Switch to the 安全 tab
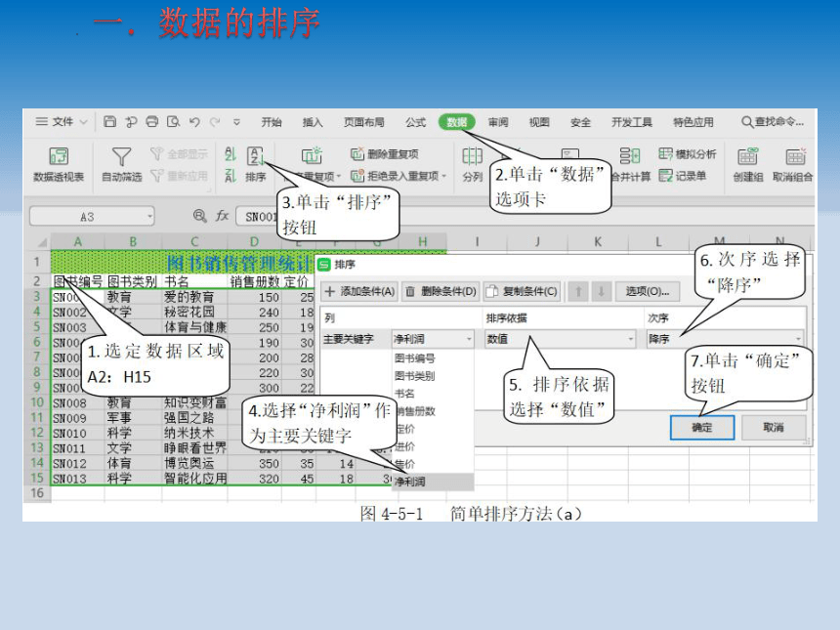Viewport: 840px width, 630px height. pos(580,122)
